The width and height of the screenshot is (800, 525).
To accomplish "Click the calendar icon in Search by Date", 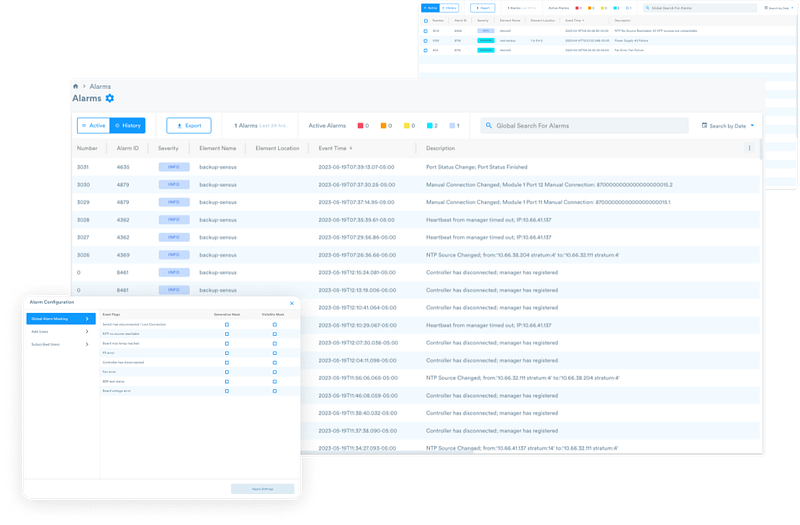I will tap(704, 126).
